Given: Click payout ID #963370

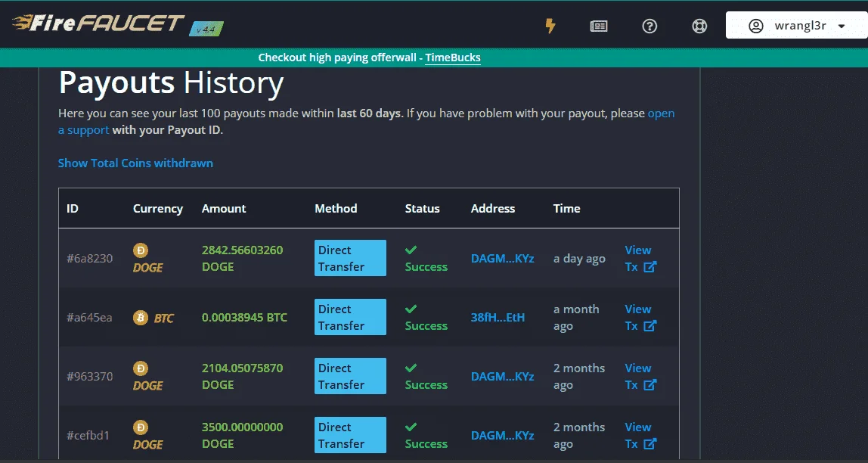Looking at the screenshot, I should point(90,377).
